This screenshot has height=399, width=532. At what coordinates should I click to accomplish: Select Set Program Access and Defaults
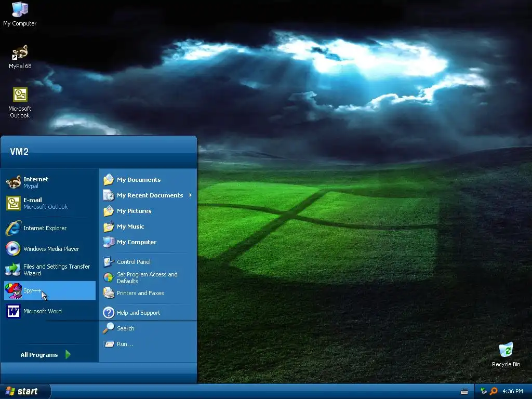148,277
